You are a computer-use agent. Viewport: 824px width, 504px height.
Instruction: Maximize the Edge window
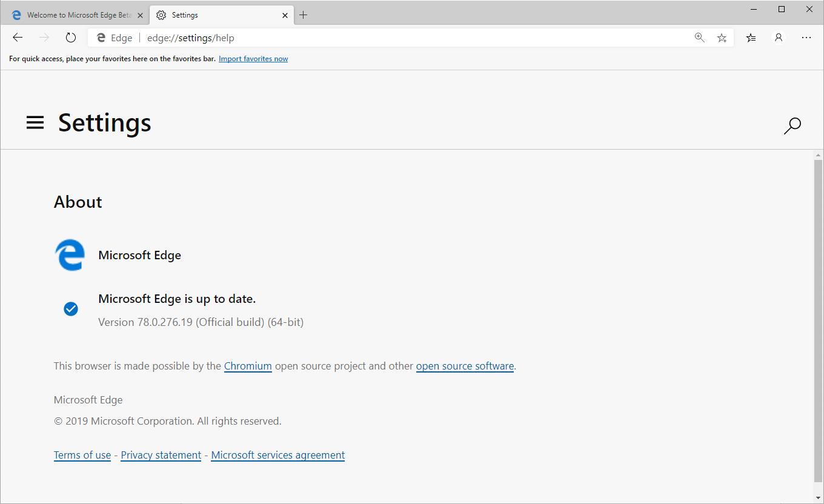(782, 9)
